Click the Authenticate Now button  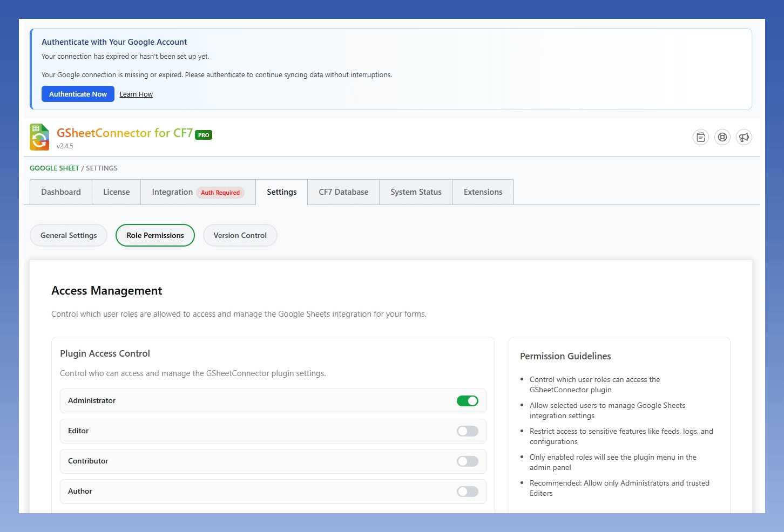click(x=78, y=94)
